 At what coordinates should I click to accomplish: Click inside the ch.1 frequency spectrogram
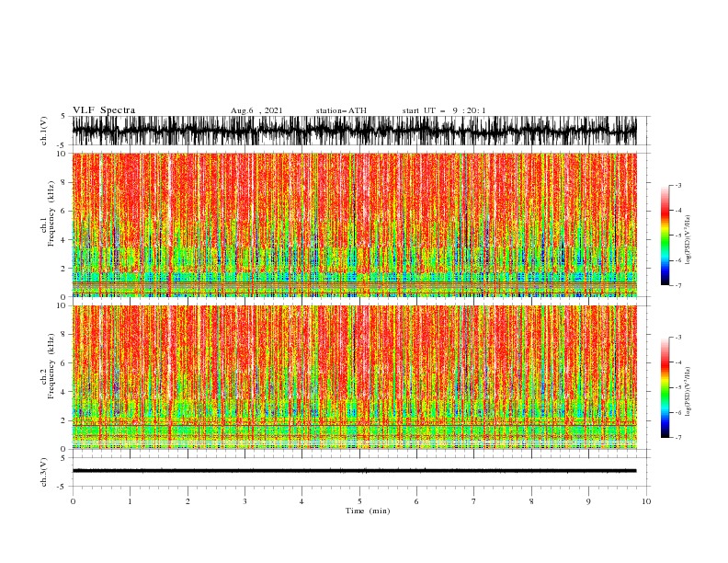pos(354,224)
